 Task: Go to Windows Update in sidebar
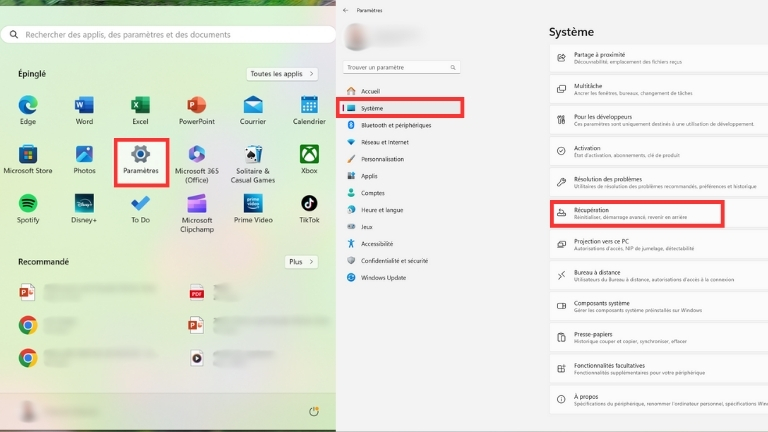[x=383, y=277]
